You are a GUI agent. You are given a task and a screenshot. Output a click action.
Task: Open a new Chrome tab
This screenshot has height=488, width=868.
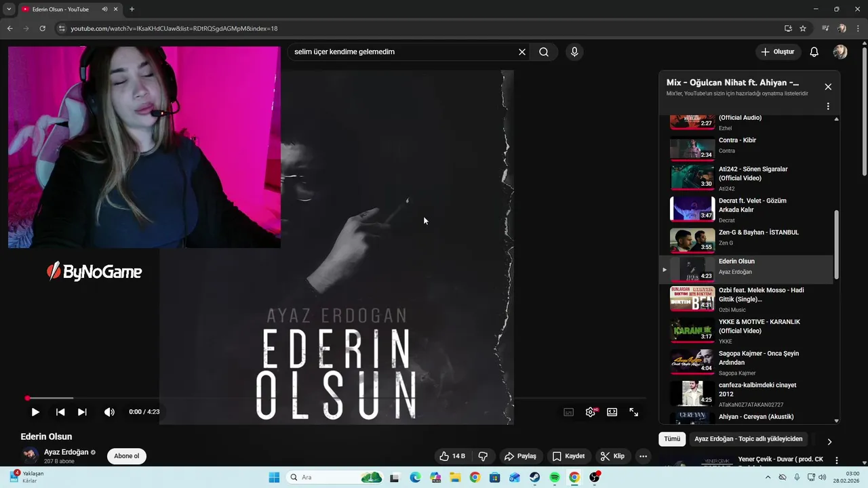(132, 9)
